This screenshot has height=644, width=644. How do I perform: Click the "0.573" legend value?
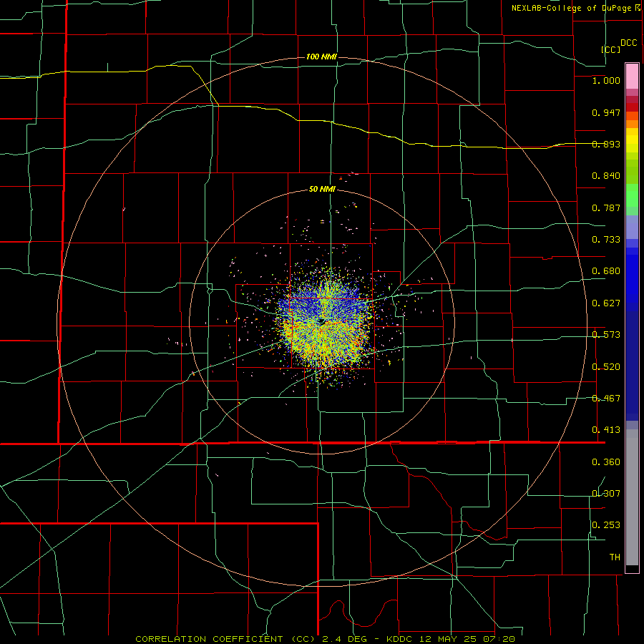606,335
